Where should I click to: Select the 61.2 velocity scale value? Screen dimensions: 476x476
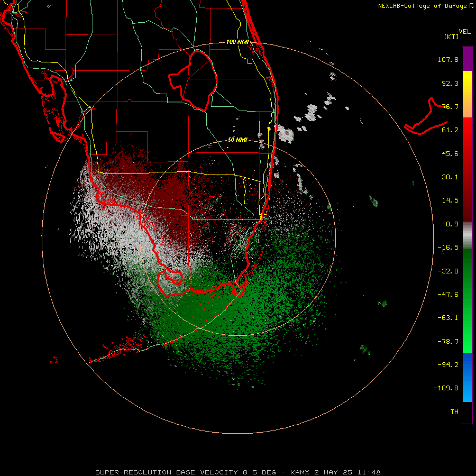tap(450, 130)
